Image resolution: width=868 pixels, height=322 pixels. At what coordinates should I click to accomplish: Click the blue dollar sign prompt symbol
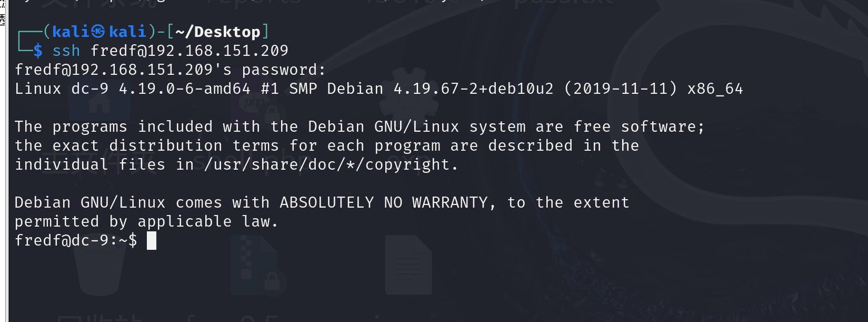point(38,51)
